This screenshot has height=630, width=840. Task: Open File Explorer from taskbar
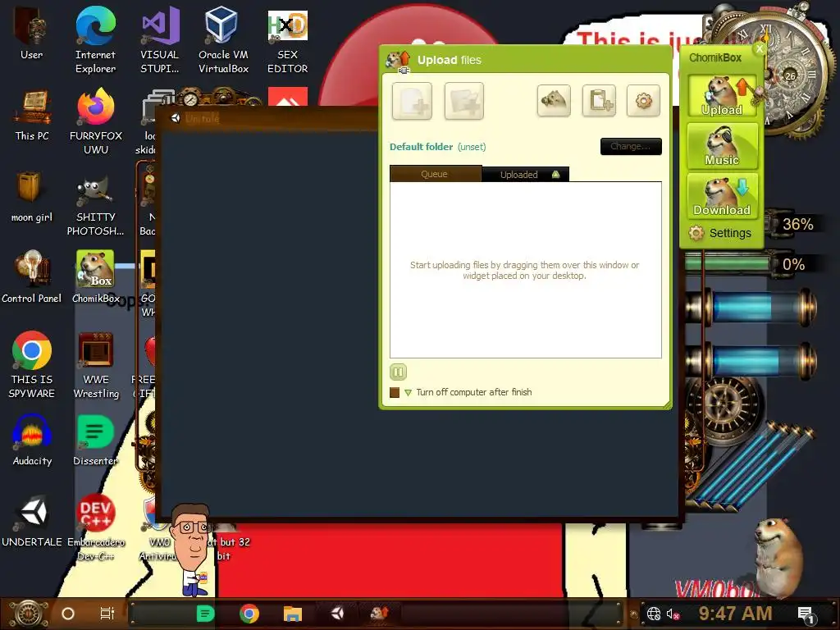(293, 614)
